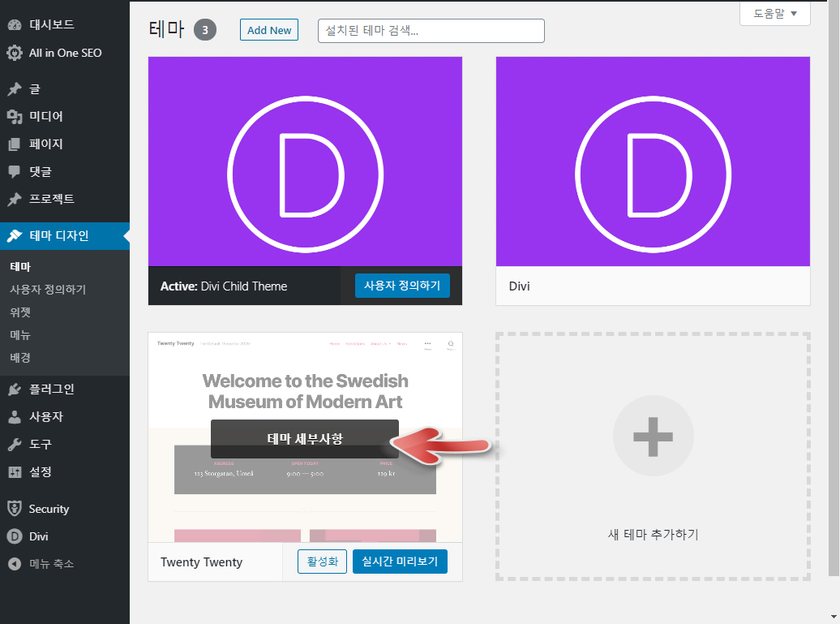Open 메뉴 submenu link
The height and width of the screenshot is (624, 840).
click(x=19, y=335)
